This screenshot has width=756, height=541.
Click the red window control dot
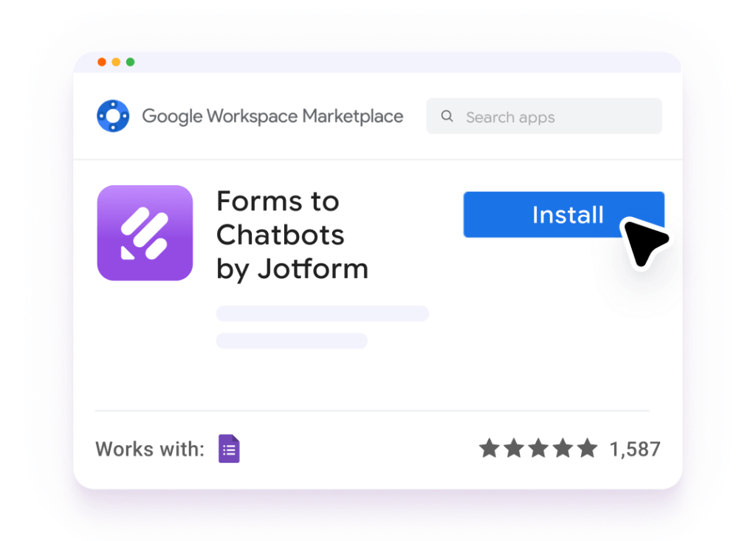click(102, 62)
